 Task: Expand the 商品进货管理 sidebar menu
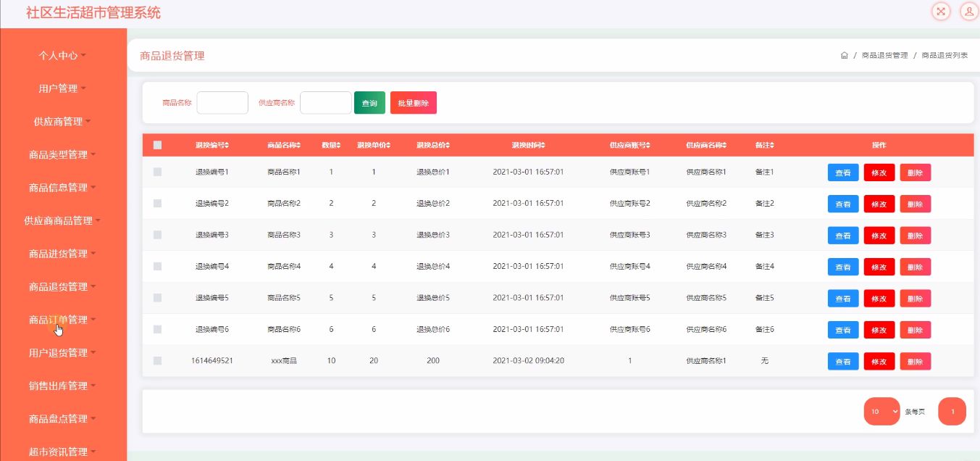pos(63,253)
